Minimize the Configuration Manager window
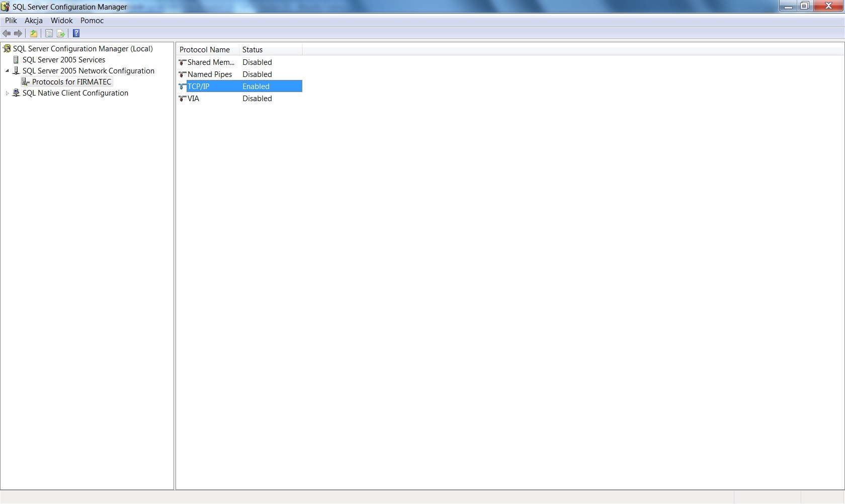Screen dimensions: 845x504 788,6
